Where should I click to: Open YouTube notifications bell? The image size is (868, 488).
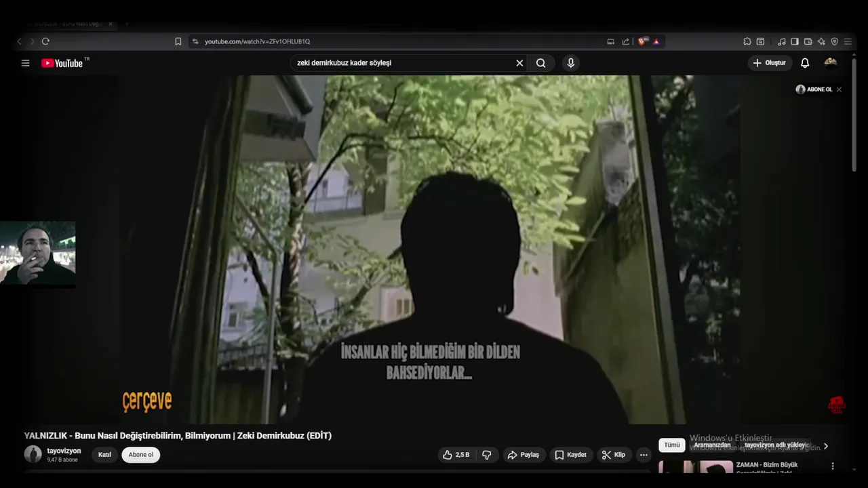805,63
